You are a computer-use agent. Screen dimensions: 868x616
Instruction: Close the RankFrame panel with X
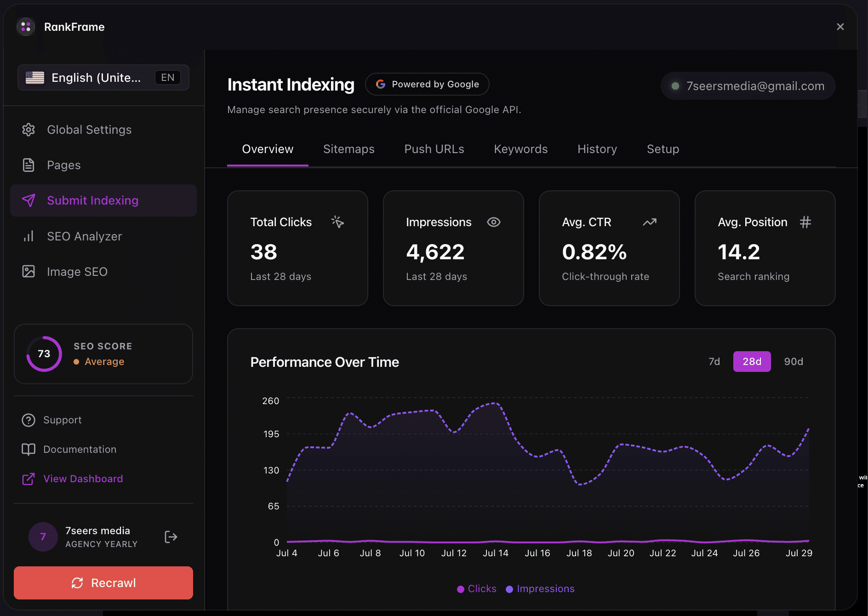pyautogui.click(x=840, y=27)
